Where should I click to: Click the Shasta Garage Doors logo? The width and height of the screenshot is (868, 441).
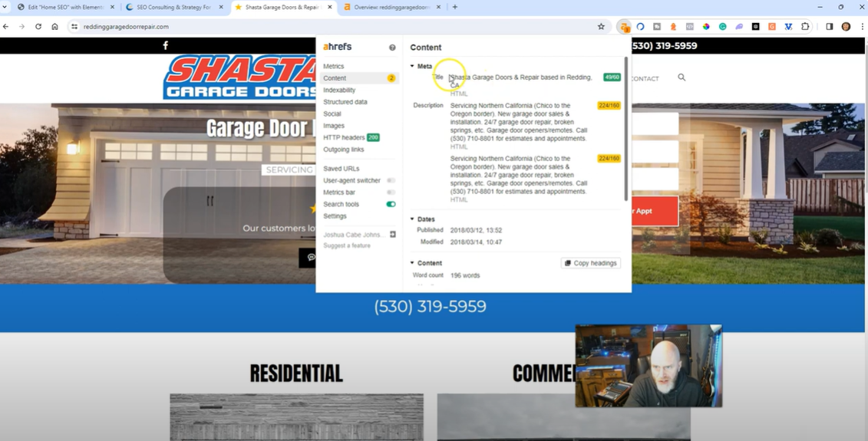click(239, 77)
